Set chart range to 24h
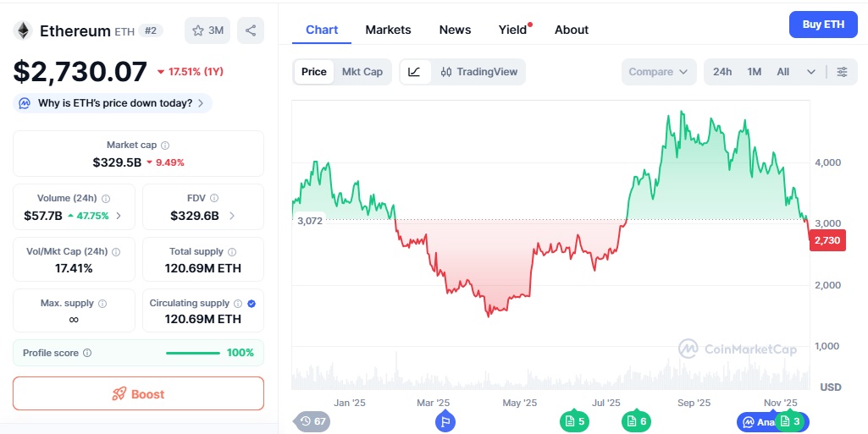Image resolution: width=868 pixels, height=434 pixels. point(721,72)
